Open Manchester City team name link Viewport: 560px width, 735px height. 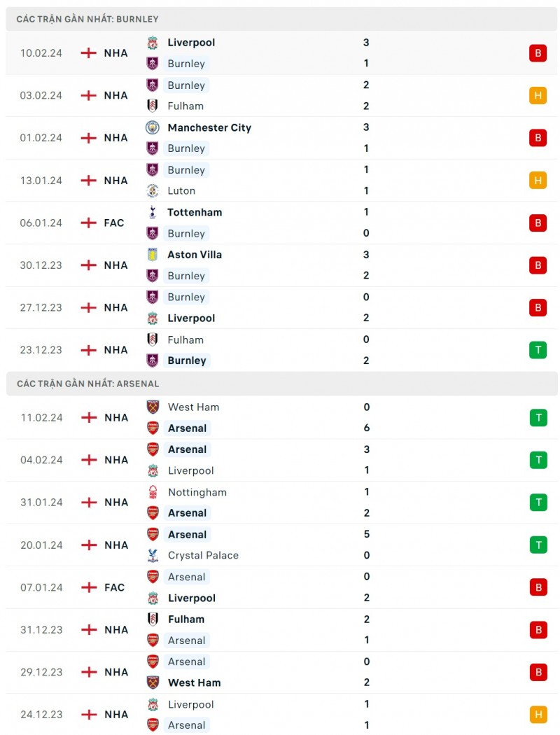point(209,127)
